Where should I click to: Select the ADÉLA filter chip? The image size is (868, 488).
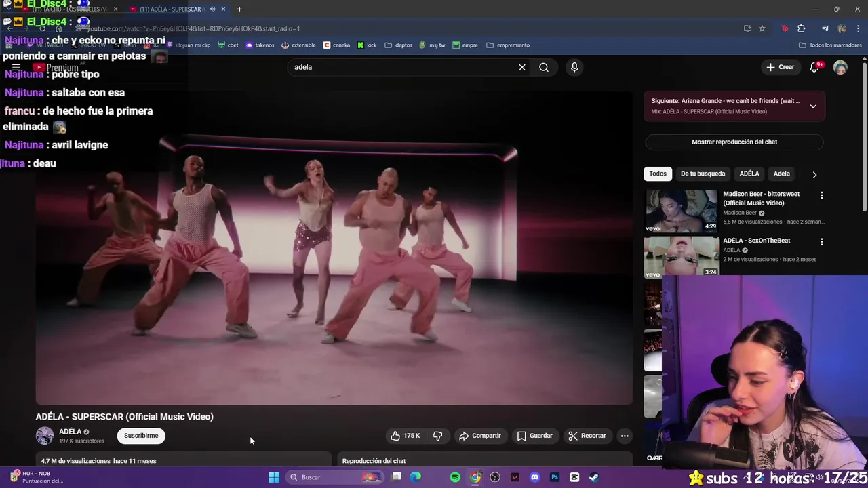[749, 174]
